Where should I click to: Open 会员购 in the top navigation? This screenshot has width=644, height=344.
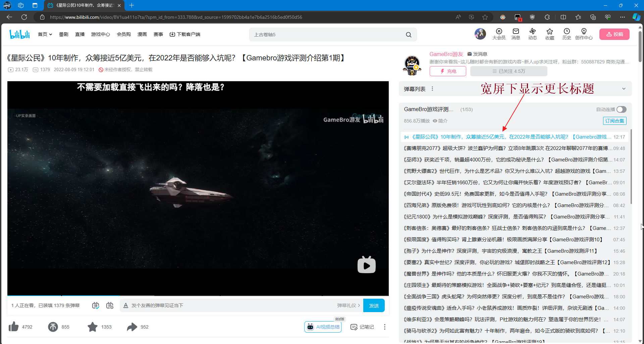tap(124, 34)
